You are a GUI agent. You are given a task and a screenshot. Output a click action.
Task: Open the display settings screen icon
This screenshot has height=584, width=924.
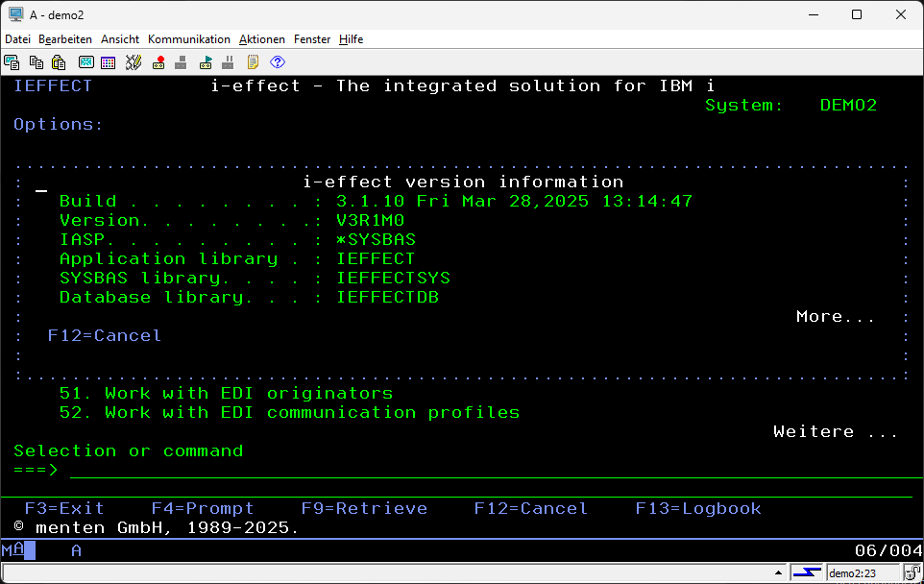pos(86,62)
